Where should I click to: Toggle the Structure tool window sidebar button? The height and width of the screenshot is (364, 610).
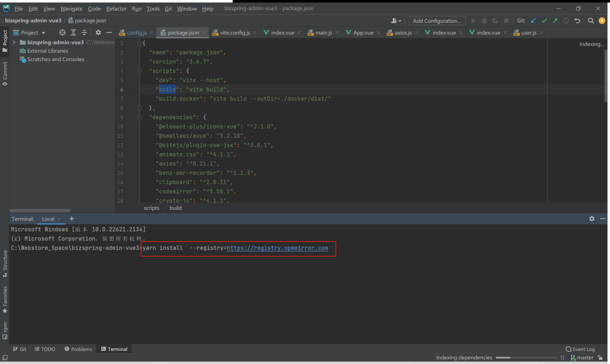5,264
